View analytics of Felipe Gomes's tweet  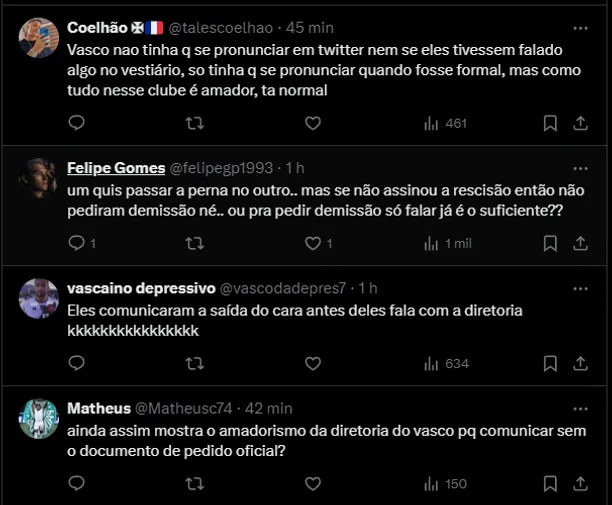coord(445,243)
